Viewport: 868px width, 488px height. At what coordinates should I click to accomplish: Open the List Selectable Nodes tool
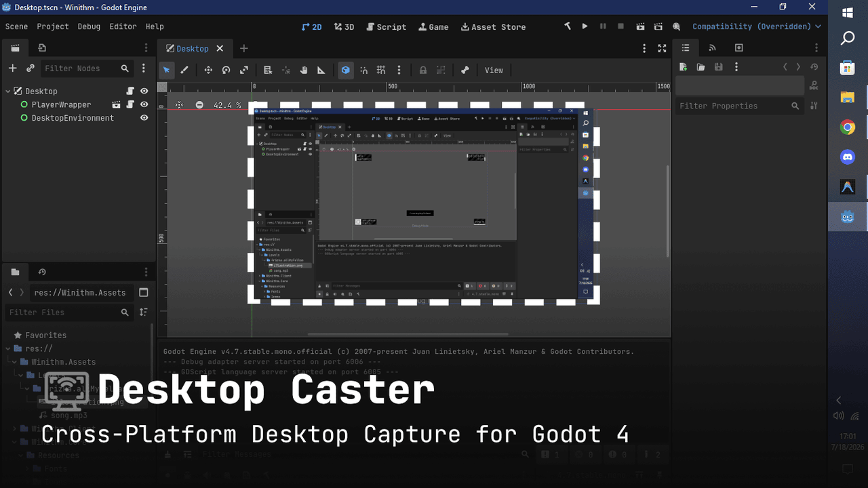[268, 70]
